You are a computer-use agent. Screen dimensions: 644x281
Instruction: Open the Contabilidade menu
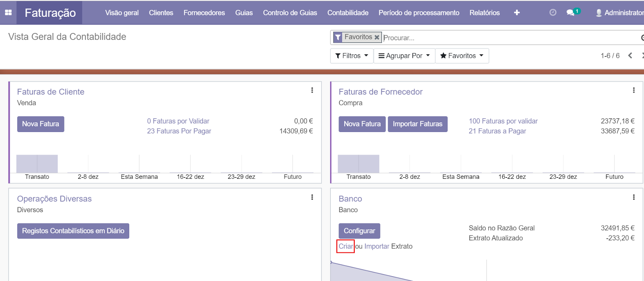348,12
